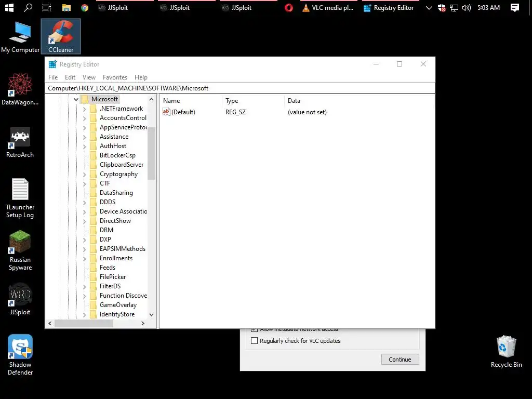
Task: Open the Edit menu
Action: click(70, 77)
